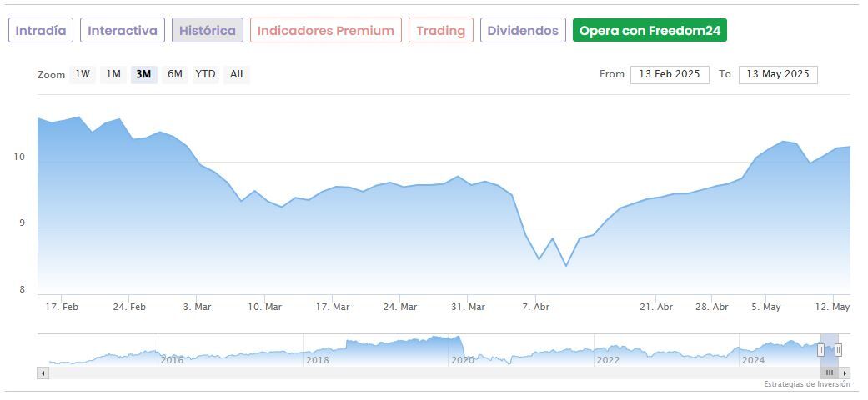Click the To date field

[778, 74]
